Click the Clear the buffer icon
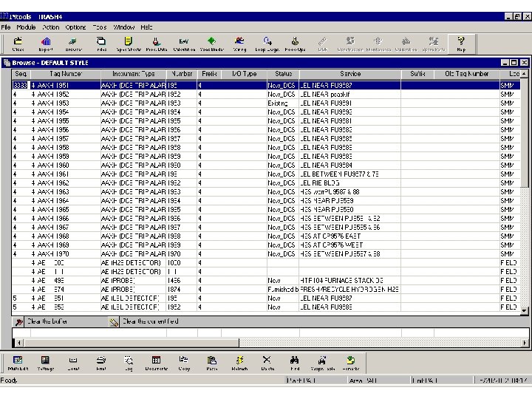532x399 pixels. coord(18,322)
